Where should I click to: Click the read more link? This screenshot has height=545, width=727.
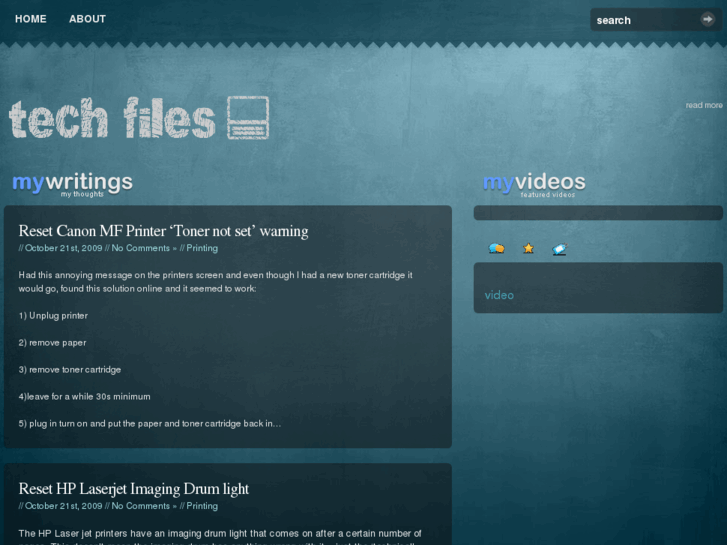click(x=704, y=105)
